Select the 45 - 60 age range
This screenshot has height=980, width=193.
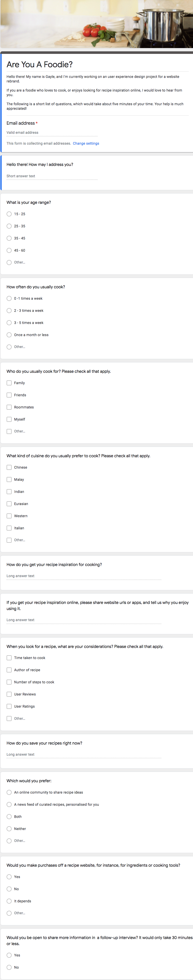[9, 250]
